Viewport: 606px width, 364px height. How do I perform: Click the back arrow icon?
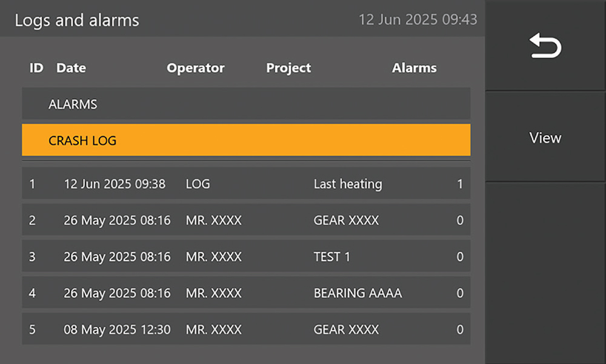coord(545,47)
